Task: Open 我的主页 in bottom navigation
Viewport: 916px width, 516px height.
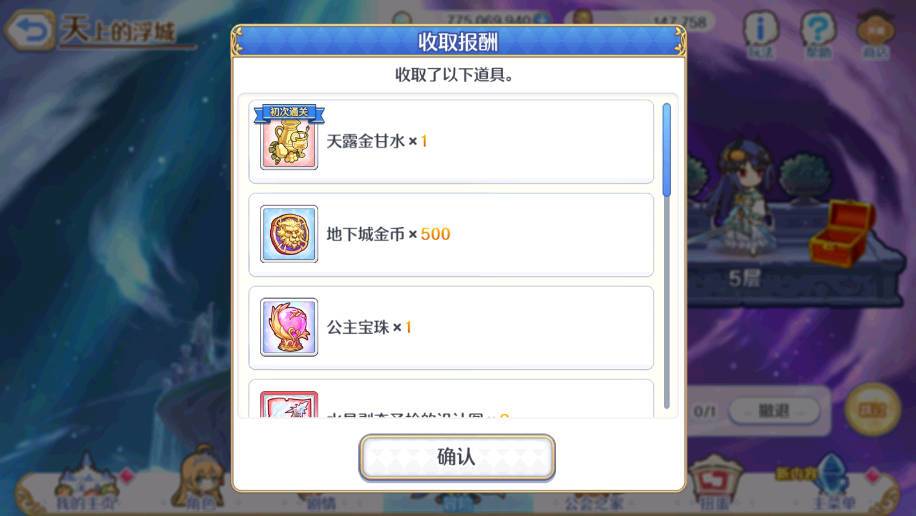Action: pyautogui.click(x=88, y=483)
